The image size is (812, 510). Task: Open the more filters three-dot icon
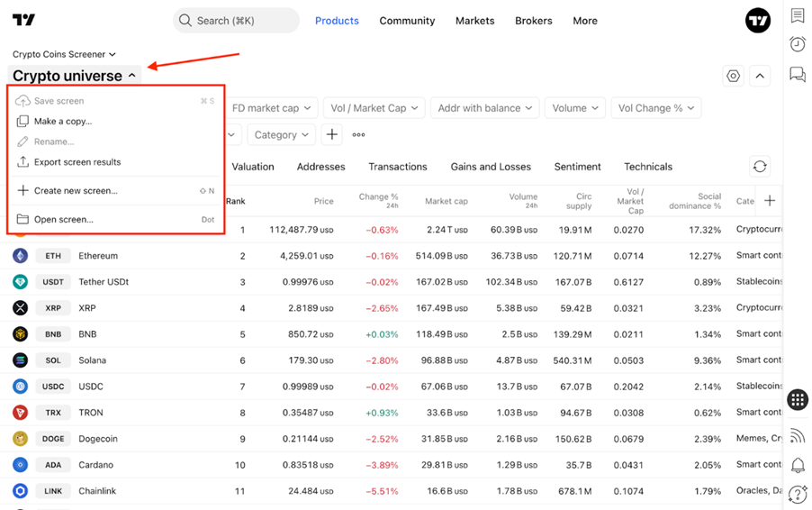click(x=358, y=135)
